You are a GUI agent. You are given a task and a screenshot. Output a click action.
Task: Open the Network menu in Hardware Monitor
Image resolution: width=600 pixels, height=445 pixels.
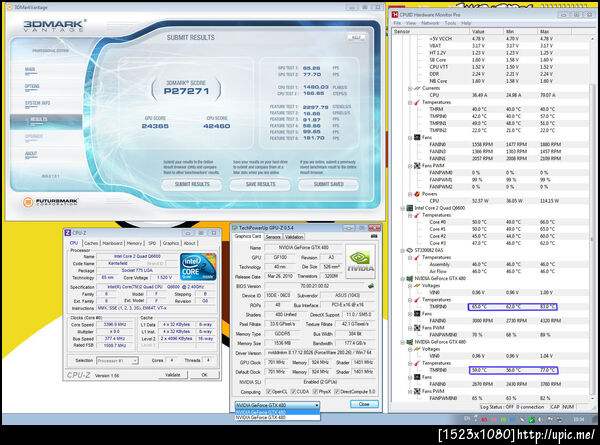[430, 23]
